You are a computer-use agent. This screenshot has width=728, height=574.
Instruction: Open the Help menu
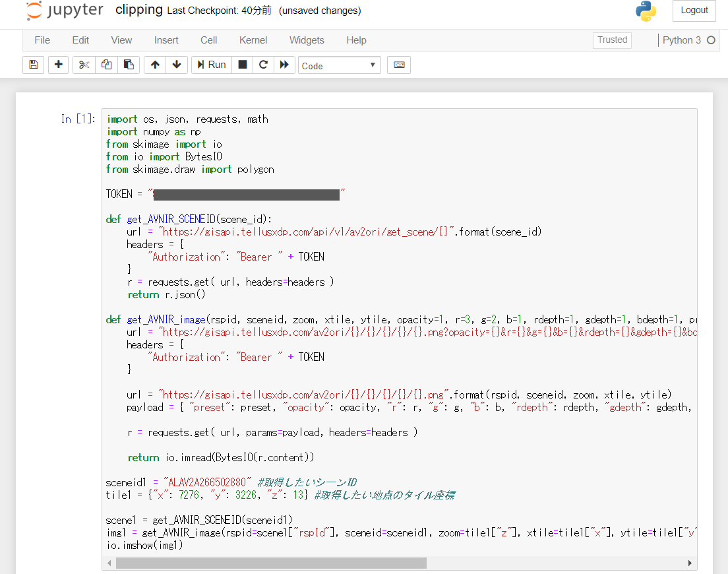pyautogui.click(x=356, y=40)
